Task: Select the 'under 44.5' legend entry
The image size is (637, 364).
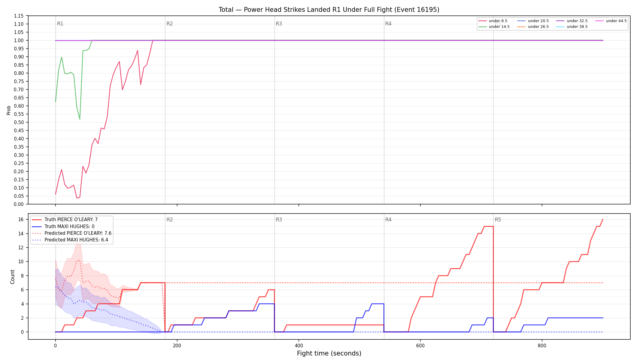Action: pos(611,21)
